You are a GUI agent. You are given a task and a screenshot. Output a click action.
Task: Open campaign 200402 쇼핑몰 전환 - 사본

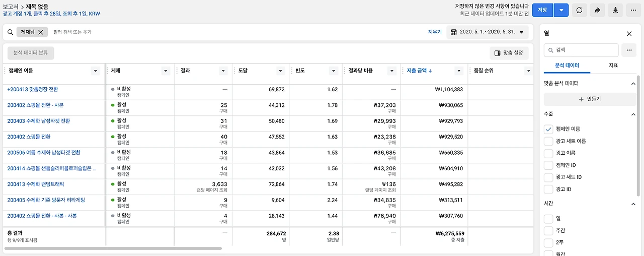35,105
